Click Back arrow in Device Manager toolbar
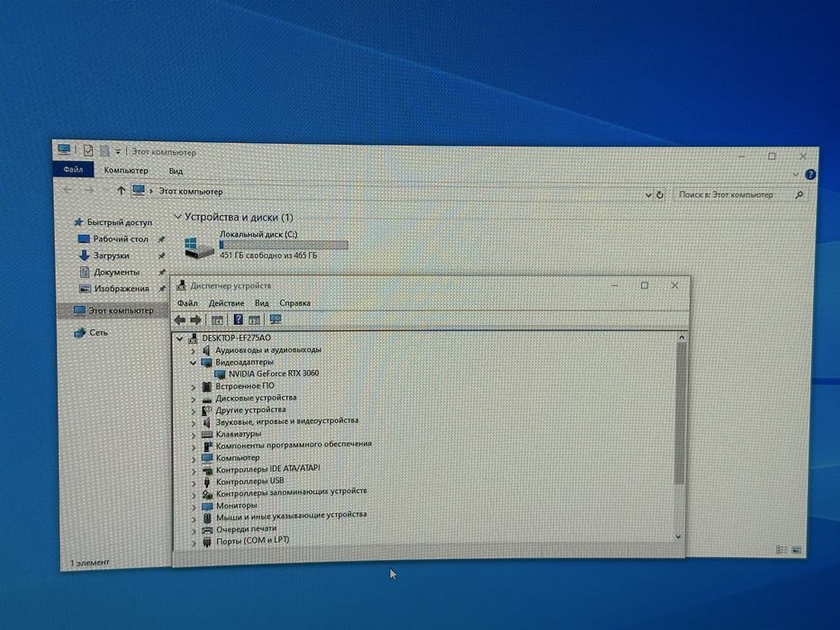The width and height of the screenshot is (840, 630). pyautogui.click(x=180, y=319)
